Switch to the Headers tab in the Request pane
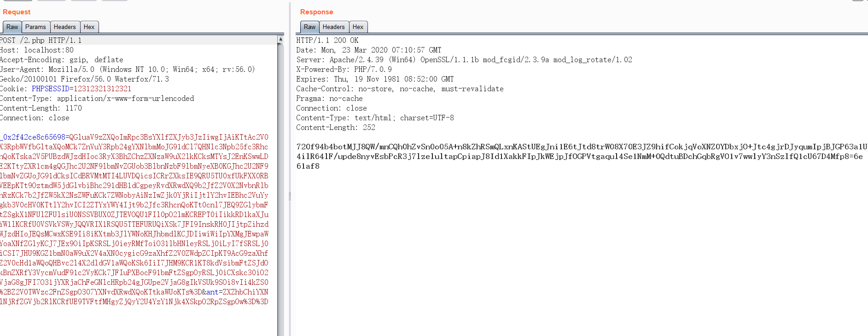 64,27
